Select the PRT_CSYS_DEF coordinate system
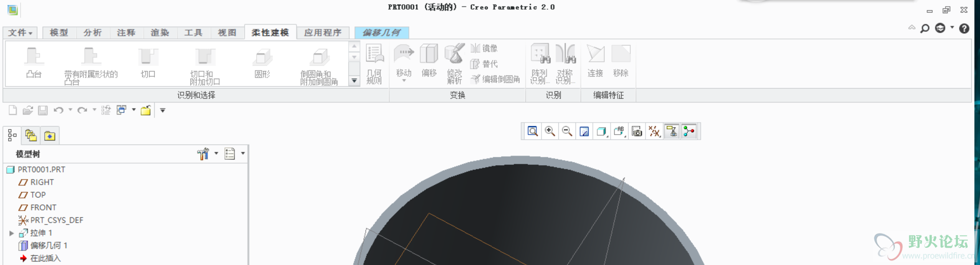This screenshot has height=265, width=980. 50,220
